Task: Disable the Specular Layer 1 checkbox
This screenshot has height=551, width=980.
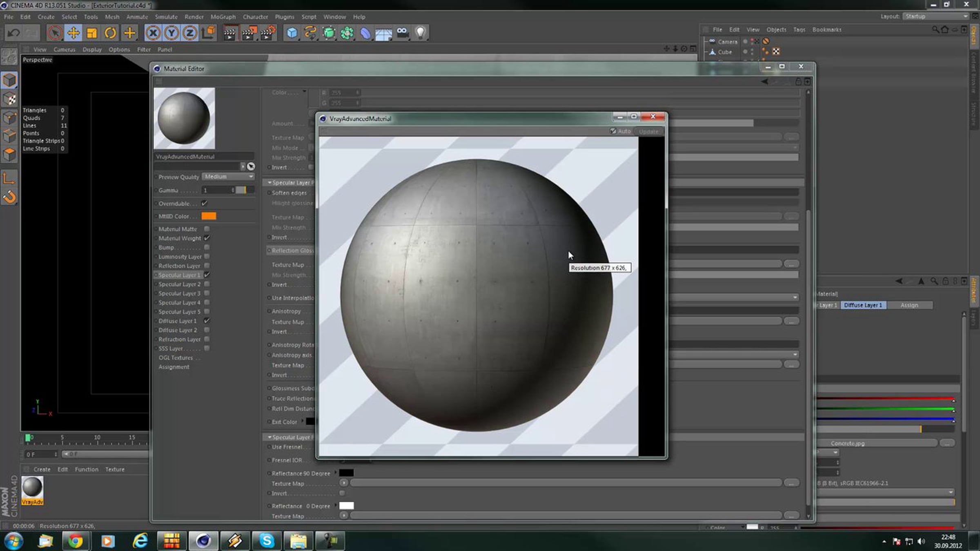Action: coord(207,275)
